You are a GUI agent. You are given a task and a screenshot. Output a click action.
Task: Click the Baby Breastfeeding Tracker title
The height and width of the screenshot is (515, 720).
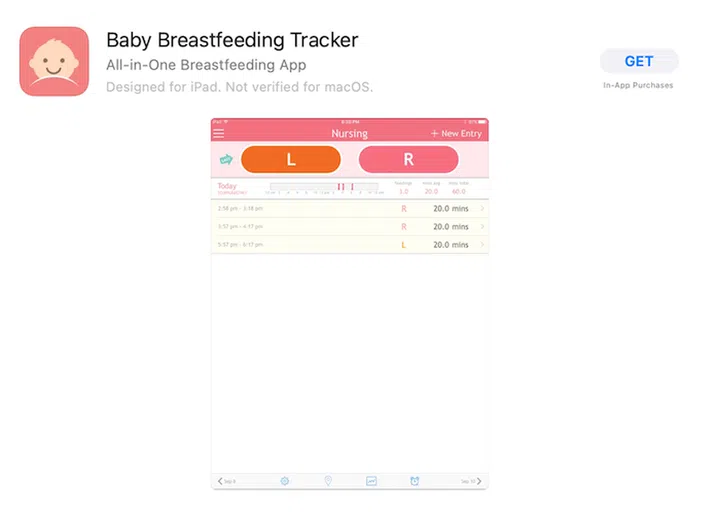tap(232, 40)
